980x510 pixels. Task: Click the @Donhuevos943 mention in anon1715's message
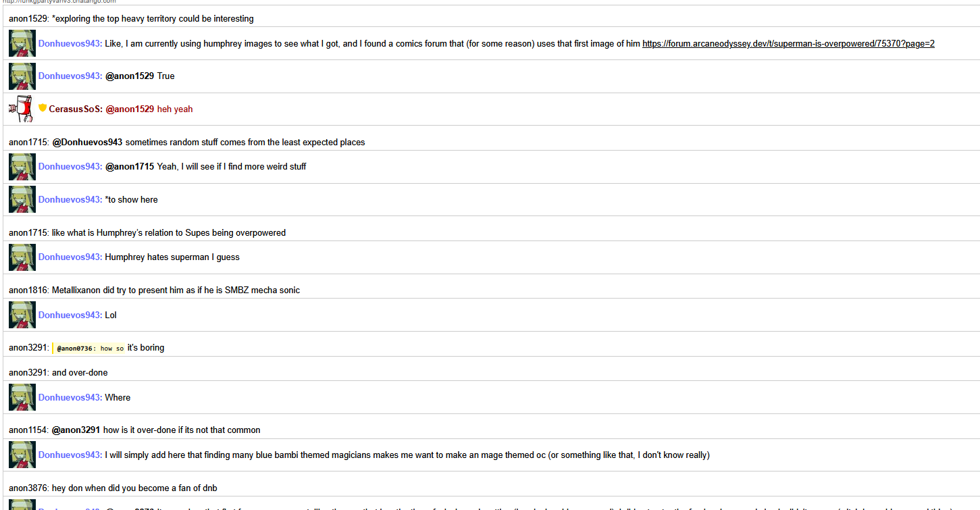click(x=87, y=142)
